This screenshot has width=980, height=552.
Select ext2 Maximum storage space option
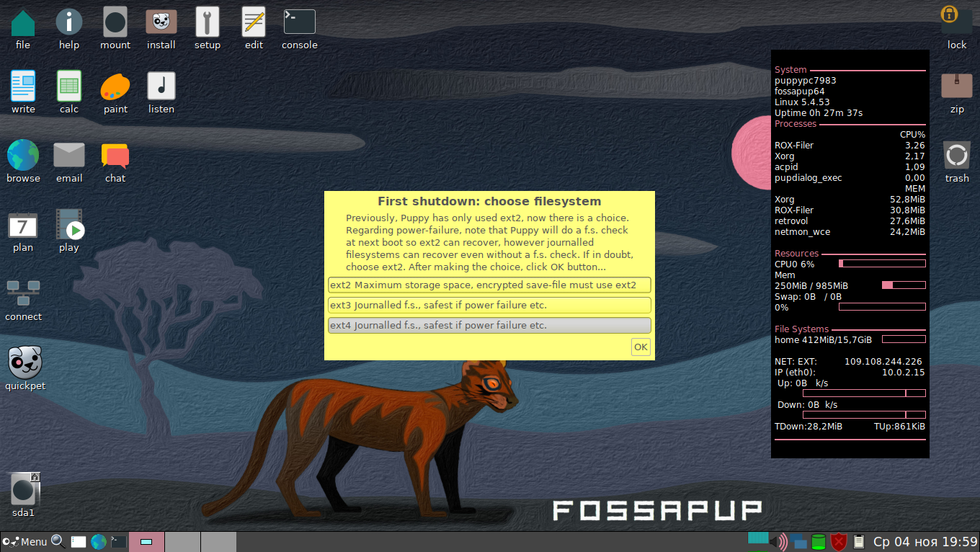point(489,285)
